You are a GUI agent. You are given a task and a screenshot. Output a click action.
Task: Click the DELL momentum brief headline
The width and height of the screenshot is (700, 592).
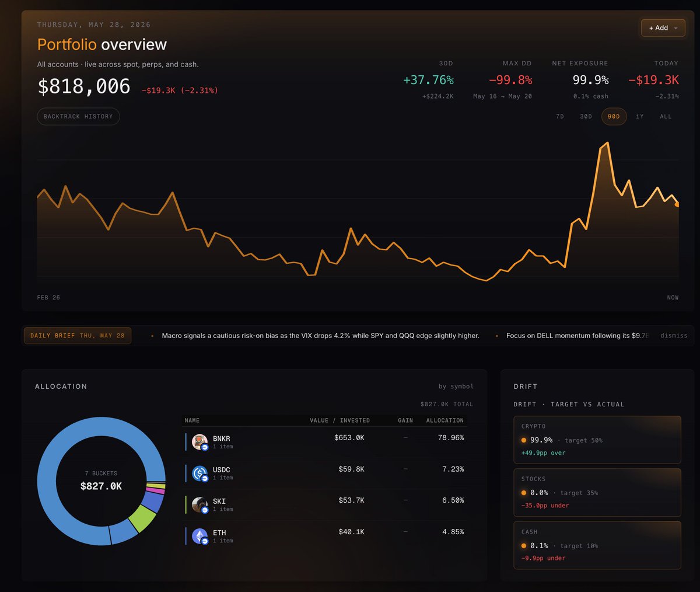[x=577, y=336]
